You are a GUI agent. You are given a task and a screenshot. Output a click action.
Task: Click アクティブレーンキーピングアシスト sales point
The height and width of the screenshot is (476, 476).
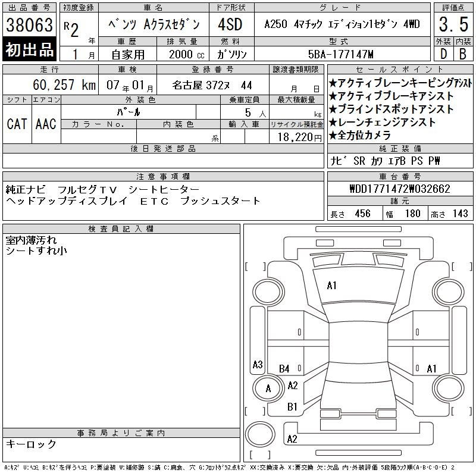pyautogui.click(x=400, y=83)
